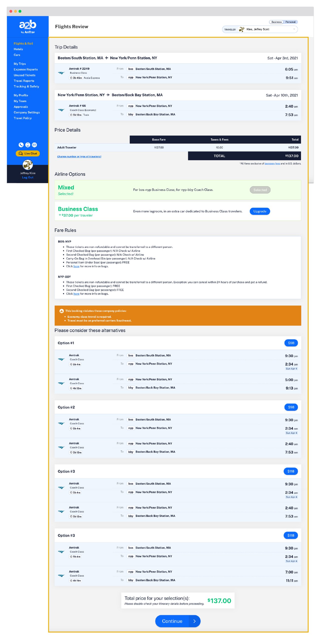The image size is (321, 644).
Task: Click 'here' bag info link under NYP-BBY
Action: click(76, 294)
